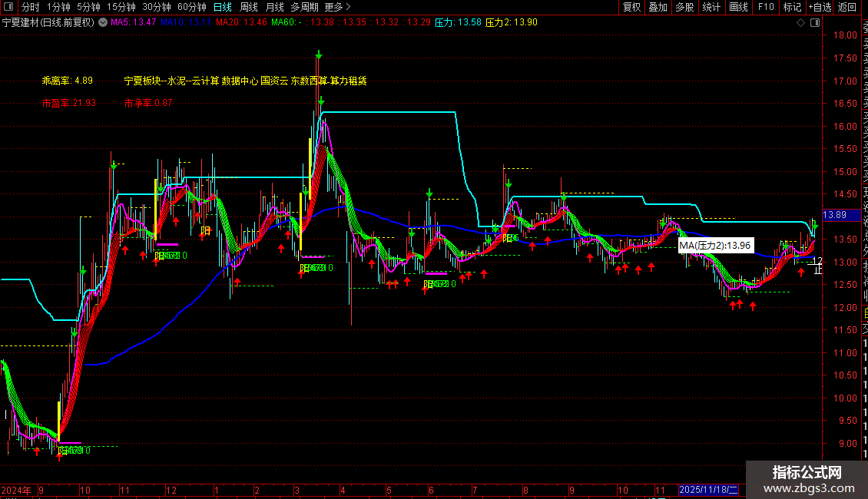This screenshot has height=499, width=868.
Task: Open the indicator dropdown beside 宁夏建材(日线.前复权)
Action: click(x=103, y=23)
